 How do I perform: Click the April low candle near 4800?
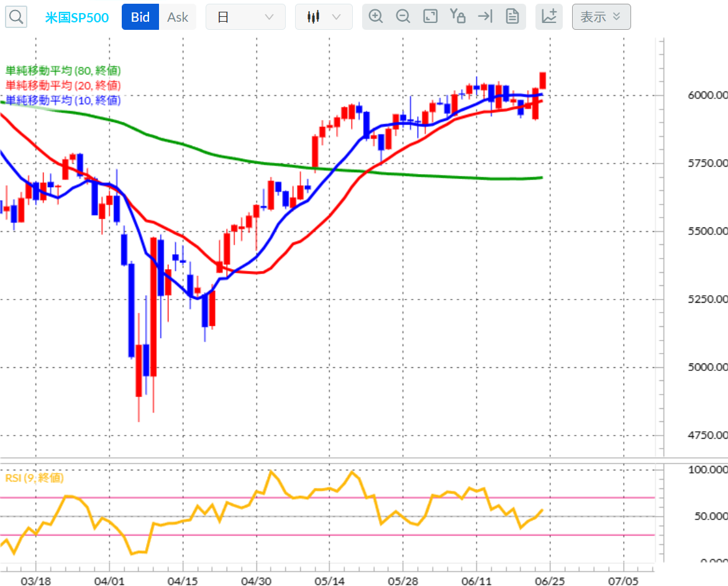tap(139, 370)
